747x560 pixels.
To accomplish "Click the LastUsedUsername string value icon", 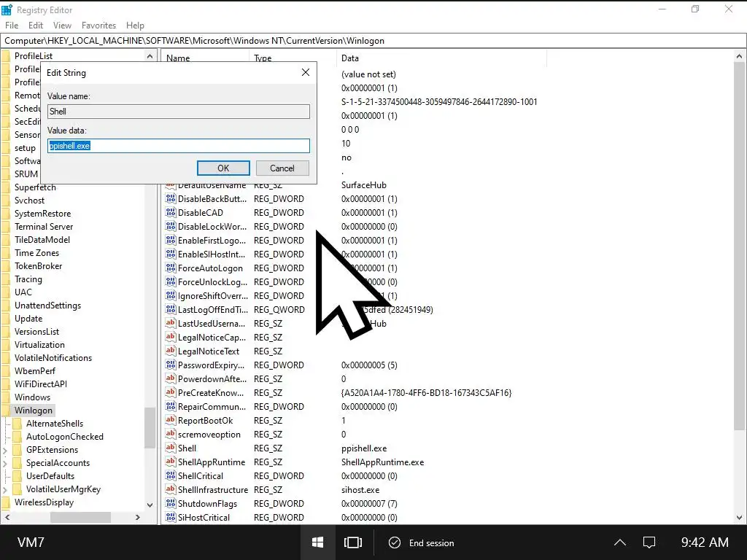I will point(171,323).
